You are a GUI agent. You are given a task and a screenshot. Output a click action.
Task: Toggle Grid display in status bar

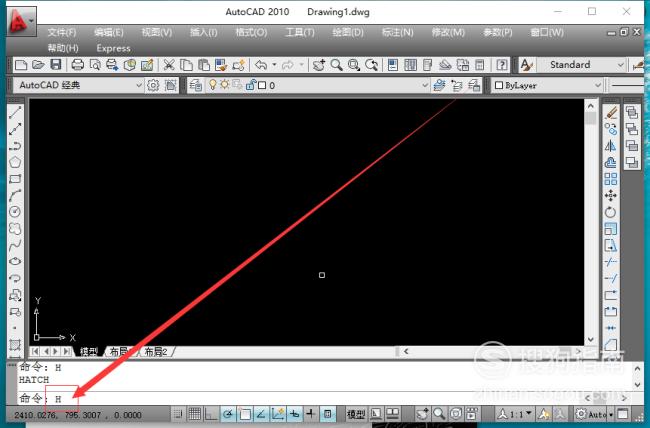coord(194,414)
